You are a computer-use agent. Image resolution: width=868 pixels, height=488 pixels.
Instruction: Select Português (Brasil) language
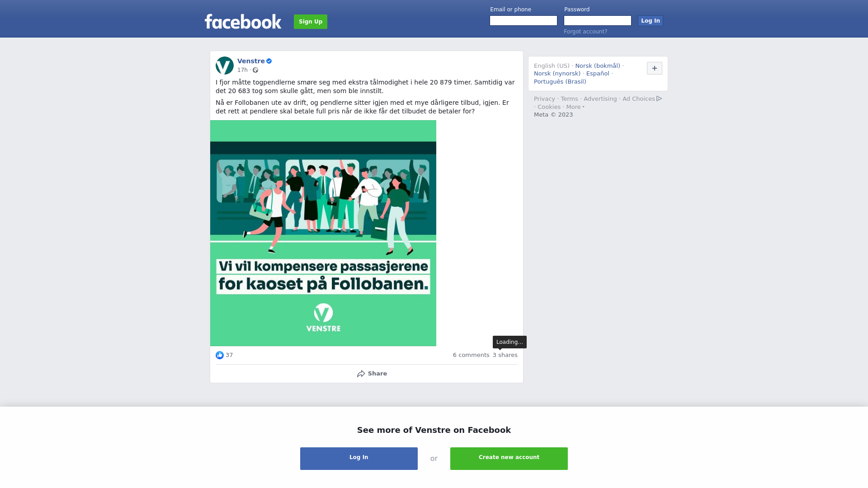pos(560,82)
